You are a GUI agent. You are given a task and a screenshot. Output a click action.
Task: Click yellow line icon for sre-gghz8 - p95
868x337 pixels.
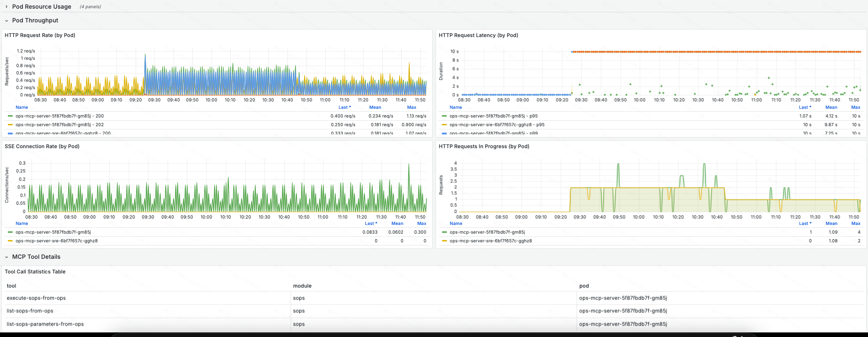(444, 125)
